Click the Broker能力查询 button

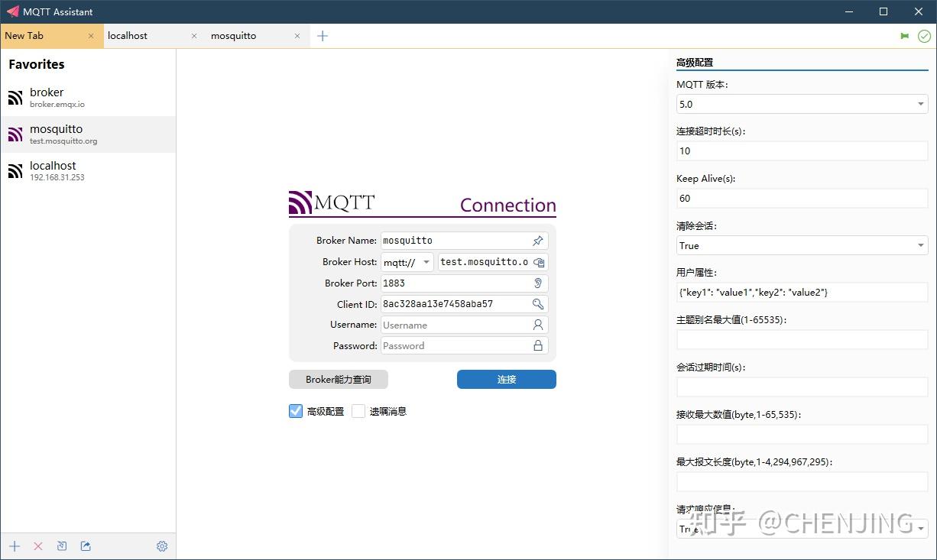point(338,379)
